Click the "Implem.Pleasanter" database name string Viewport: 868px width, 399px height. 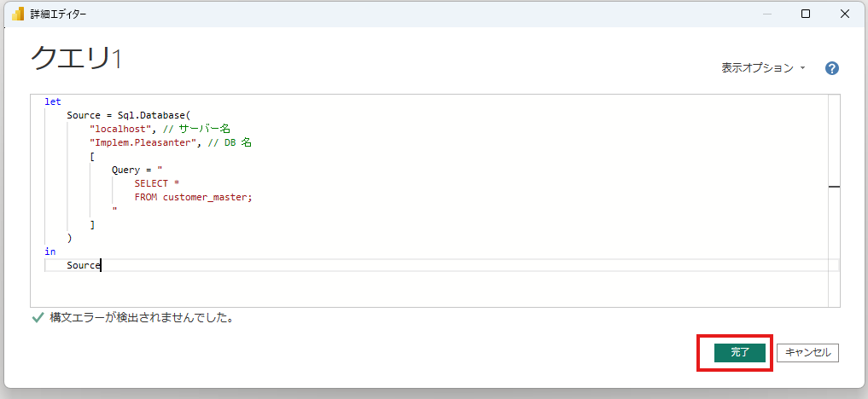tap(143, 142)
